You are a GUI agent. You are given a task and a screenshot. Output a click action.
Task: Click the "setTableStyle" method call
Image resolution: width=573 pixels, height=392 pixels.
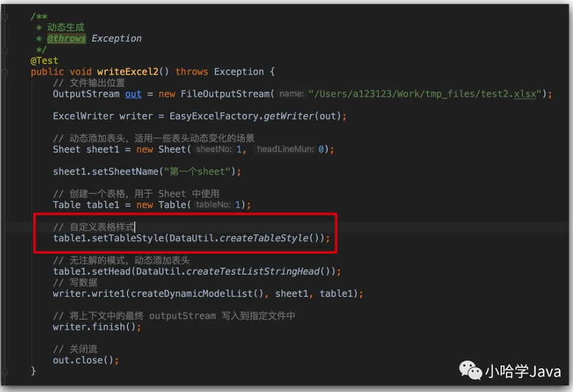point(128,238)
